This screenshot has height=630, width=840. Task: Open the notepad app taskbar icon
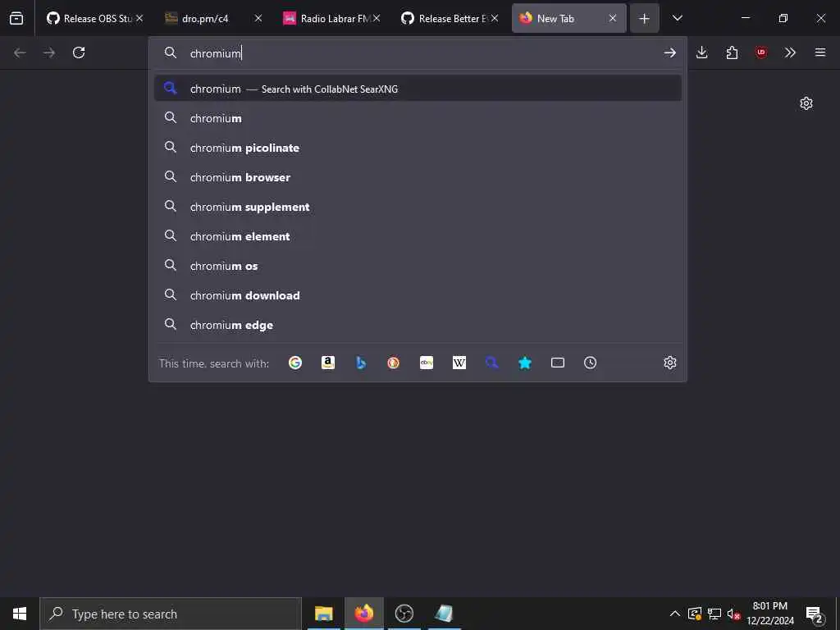[444, 614]
